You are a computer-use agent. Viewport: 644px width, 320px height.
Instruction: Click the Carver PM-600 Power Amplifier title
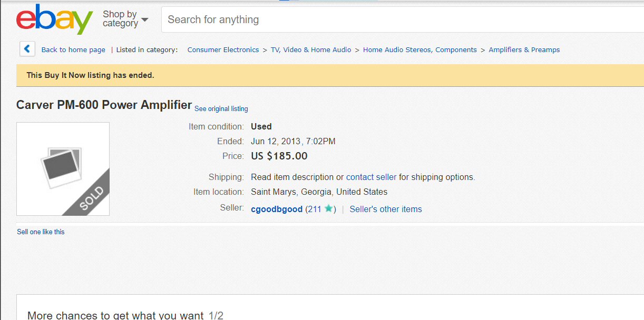pyautogui.click(x=104, y=105)
